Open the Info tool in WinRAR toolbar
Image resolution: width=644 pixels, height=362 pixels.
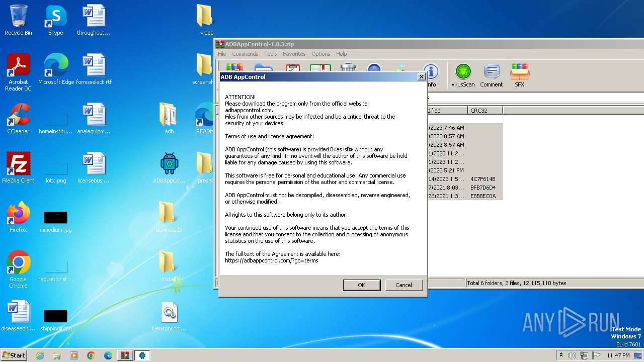431,75
